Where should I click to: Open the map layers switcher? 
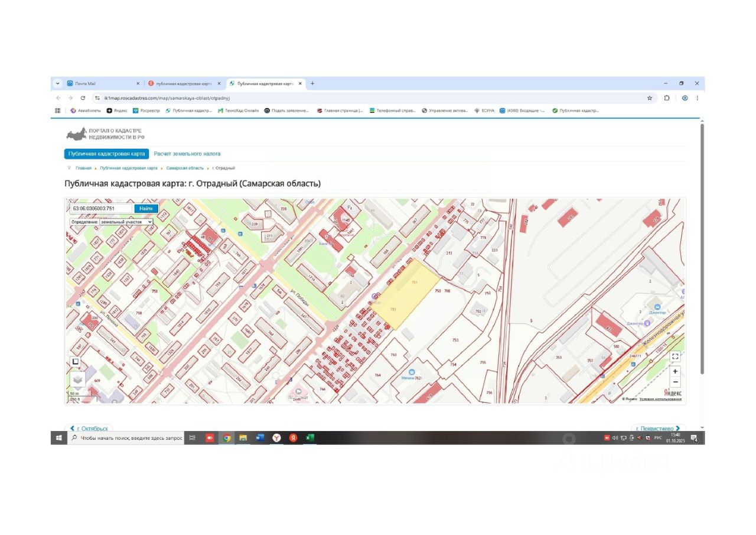coord(77,379)
